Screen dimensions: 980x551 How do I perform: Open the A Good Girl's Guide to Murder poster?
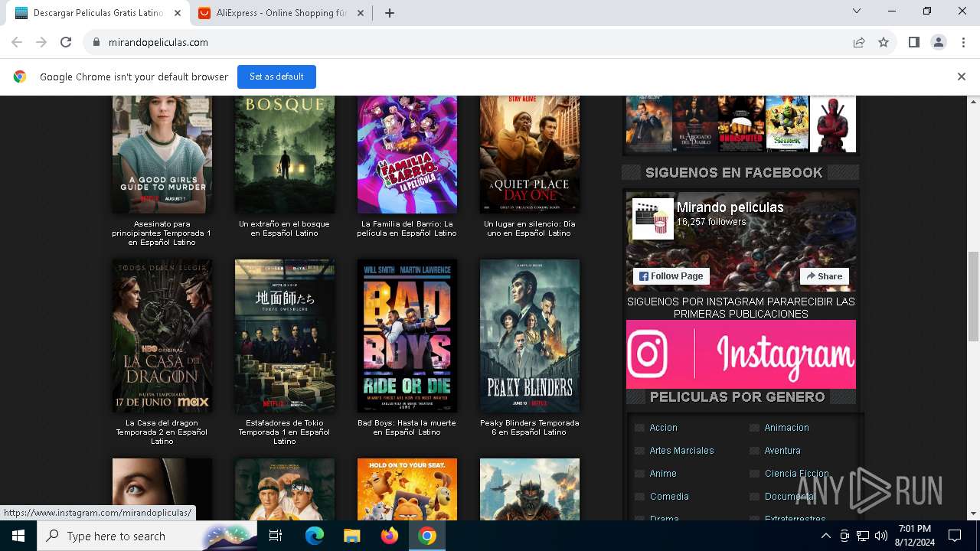point(162,155)
